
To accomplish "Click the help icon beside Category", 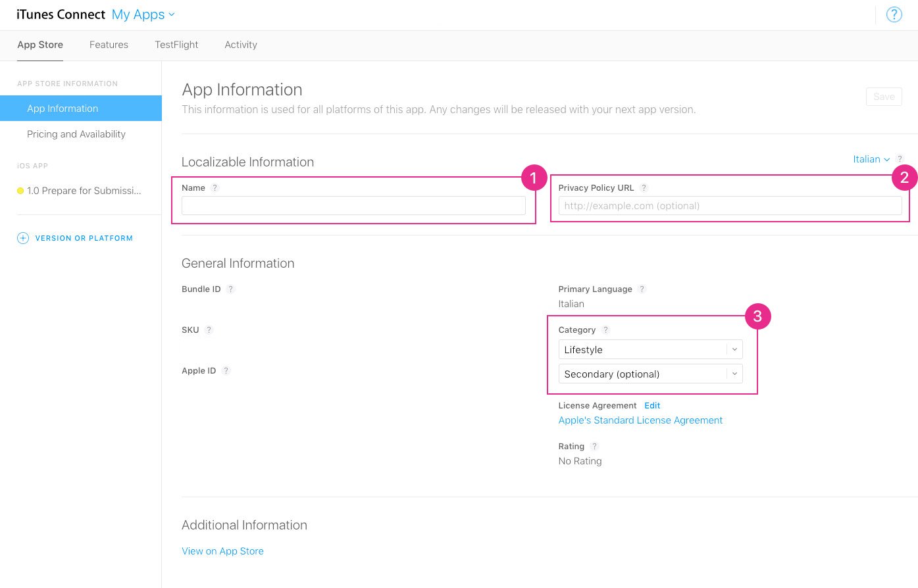I will [x=605, y=330].
